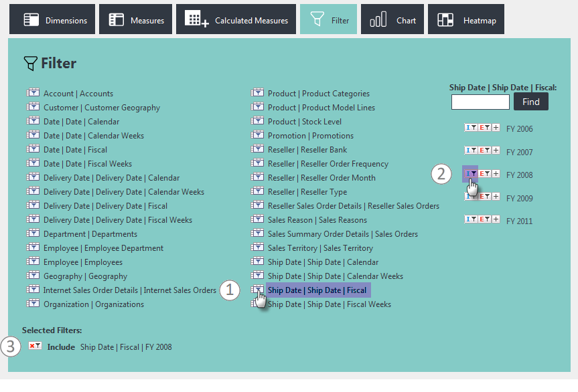578x392 pixels.
Task: Exclude FY 2008 from the filter
Action: (484, 173)
